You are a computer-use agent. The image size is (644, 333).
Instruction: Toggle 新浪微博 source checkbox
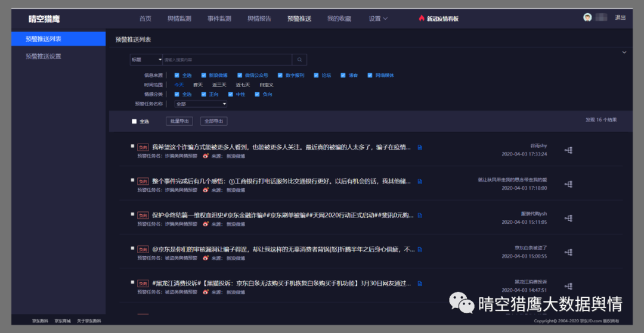click(x=203, y=76)
